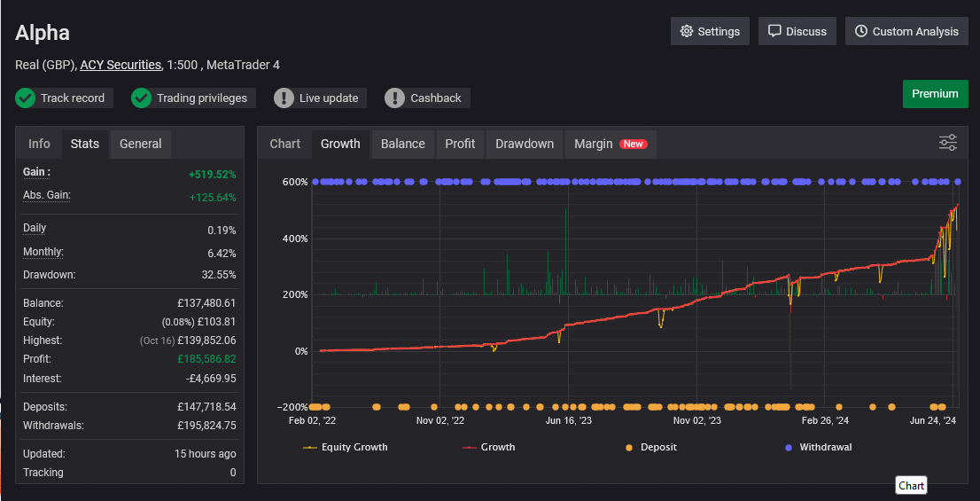Screen dimensions: 980x501
Task: Click the Discuss speech bubble icon
Action: pyautogui.click(x=774, y=31)
